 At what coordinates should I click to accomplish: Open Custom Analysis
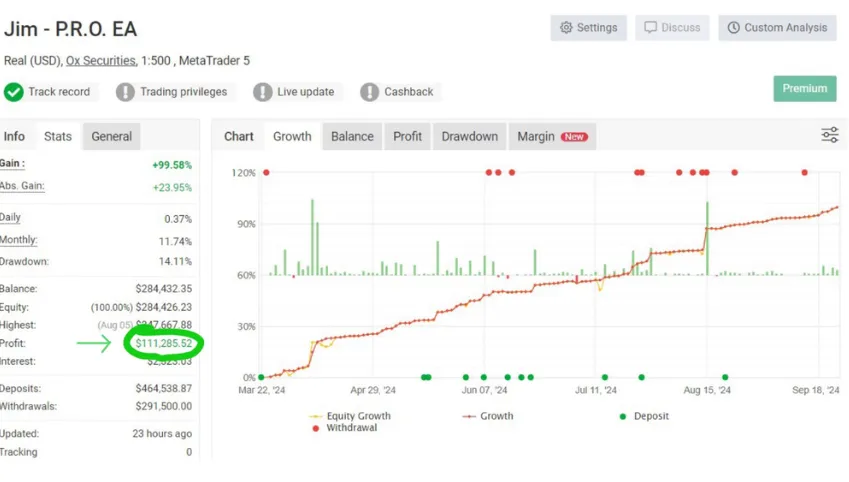(777, 28)
